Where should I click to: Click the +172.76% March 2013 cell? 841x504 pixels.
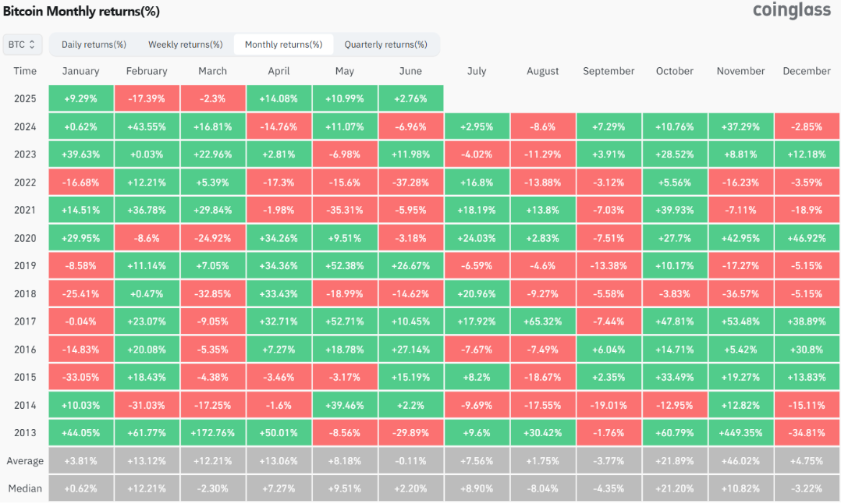pyautogui.click(x=212, y=433)
